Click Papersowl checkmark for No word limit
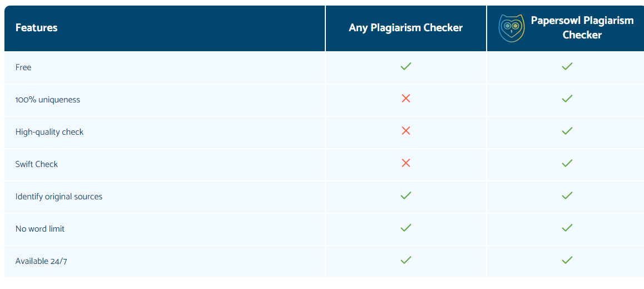This screenshot has width=644, height=289. (567, 227)
